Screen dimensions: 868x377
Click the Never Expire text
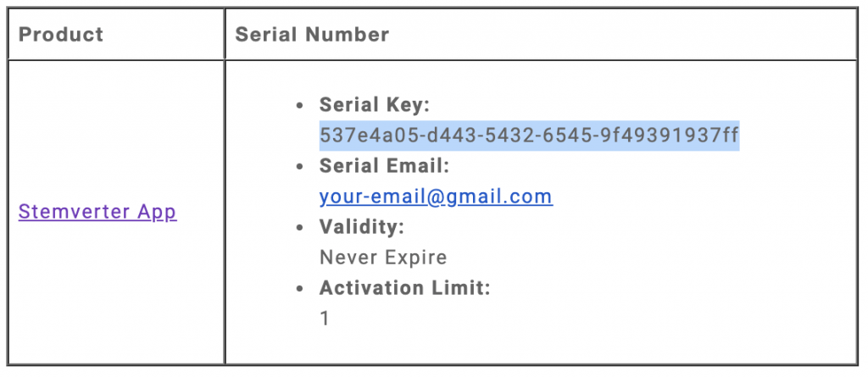(x=383, y=258)
